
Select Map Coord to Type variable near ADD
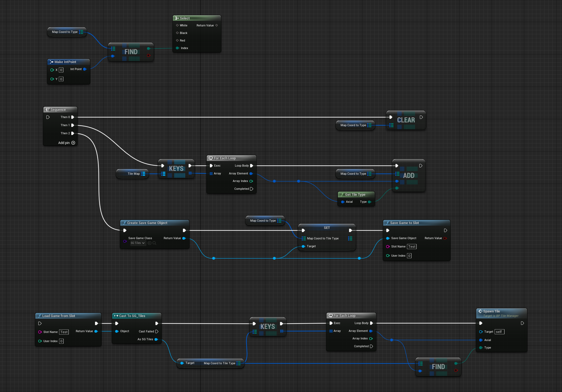click(x=355, y=174)
